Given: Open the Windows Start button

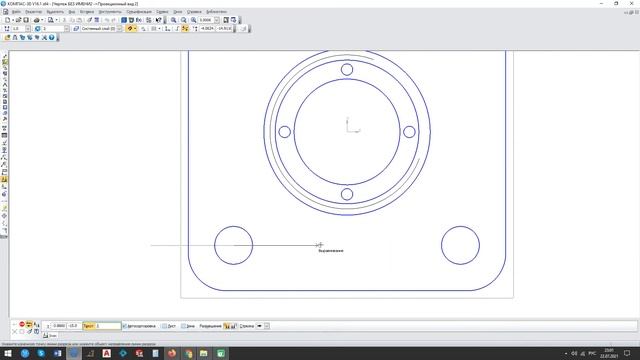Looking at the screenshot, I should [x=8, y=353].
